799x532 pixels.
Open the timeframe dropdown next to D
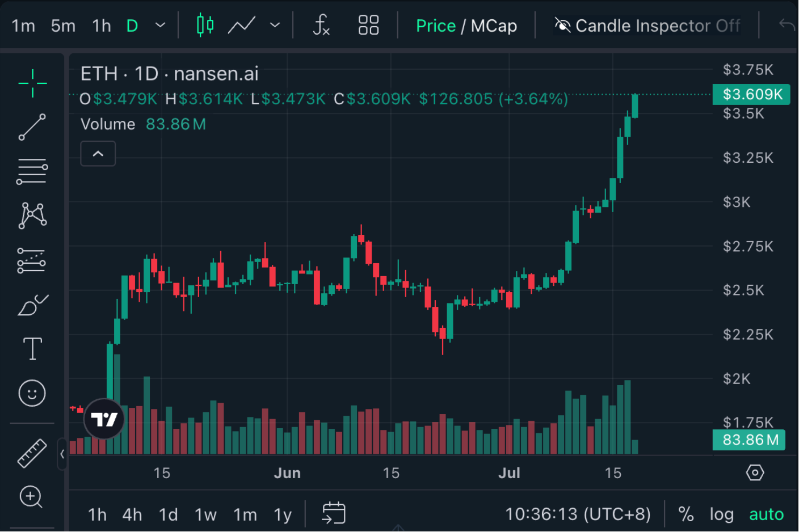159,25
